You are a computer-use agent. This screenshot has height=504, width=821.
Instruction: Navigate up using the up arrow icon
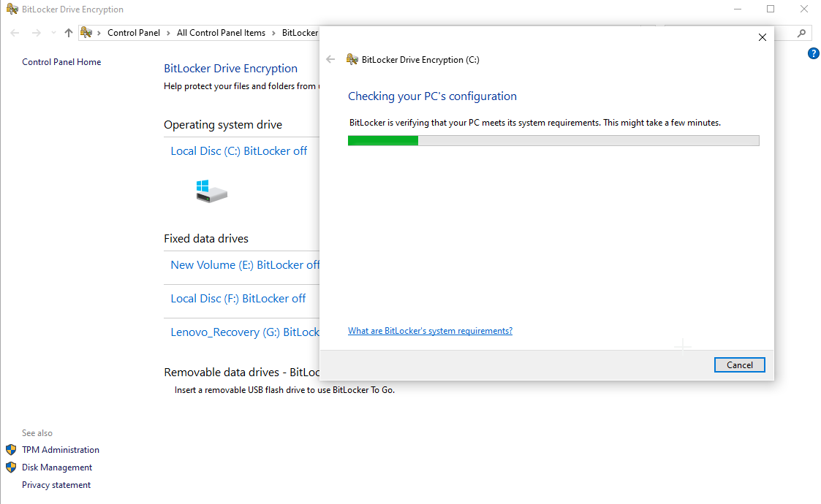(x=68, y=32)
